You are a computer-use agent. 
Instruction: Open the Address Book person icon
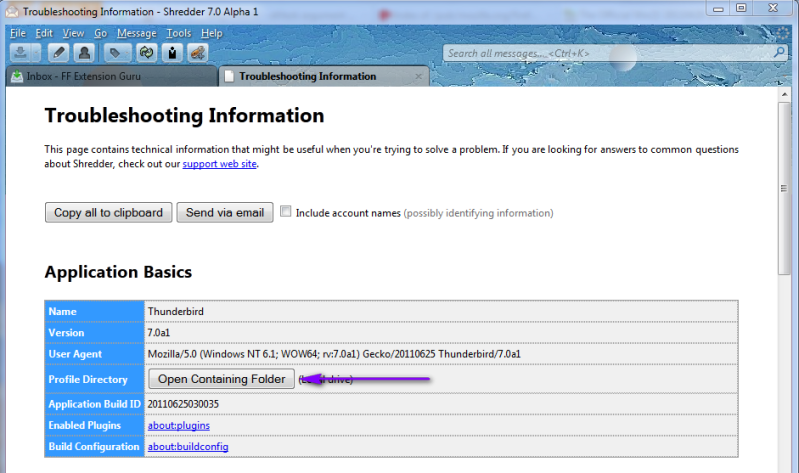(x=84, y=52)
